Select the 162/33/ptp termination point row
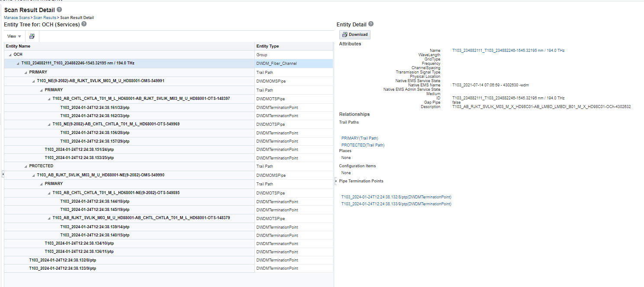This screenshot has width=644, height=287. (168, 116)
